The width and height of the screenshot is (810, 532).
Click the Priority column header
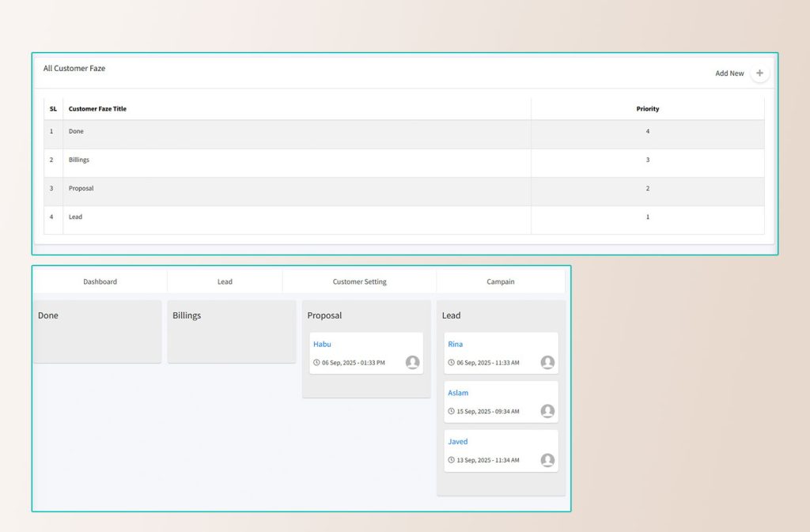(x=647, y=109)
